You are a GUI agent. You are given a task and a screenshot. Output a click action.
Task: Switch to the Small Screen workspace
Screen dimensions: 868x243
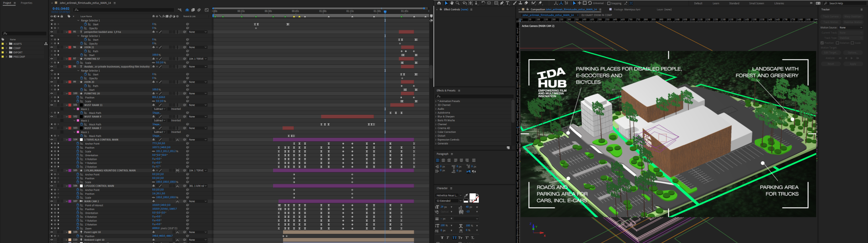click(x=756, y=3)
